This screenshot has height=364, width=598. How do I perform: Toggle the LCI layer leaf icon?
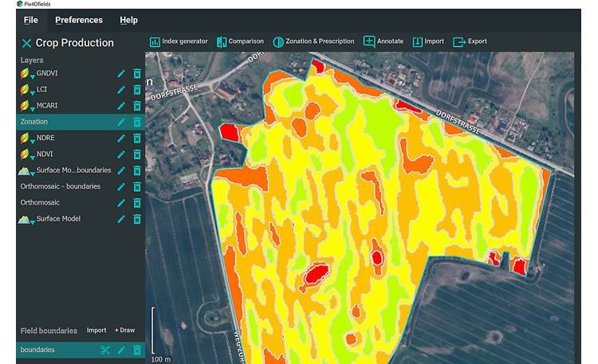click(x=23, y=89)
